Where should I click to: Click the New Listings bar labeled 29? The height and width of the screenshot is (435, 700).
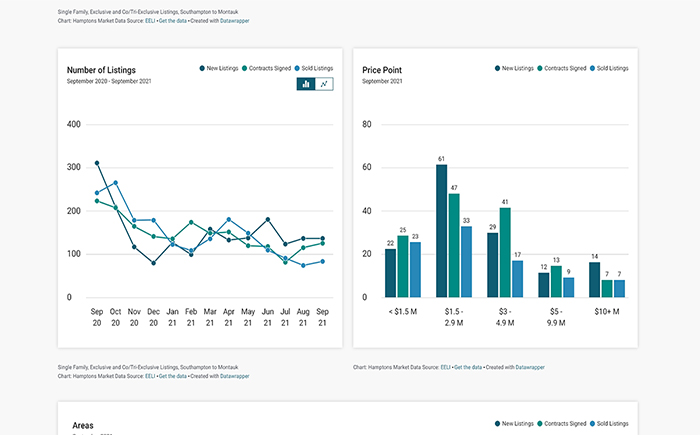pyautogui.click(x=492, y=265)
